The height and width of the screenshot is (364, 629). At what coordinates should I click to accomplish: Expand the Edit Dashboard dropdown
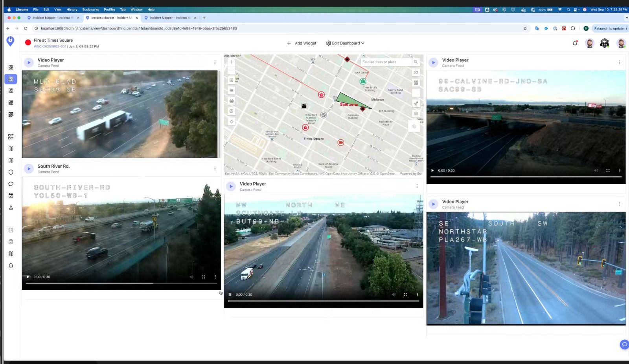click(345, 43)
